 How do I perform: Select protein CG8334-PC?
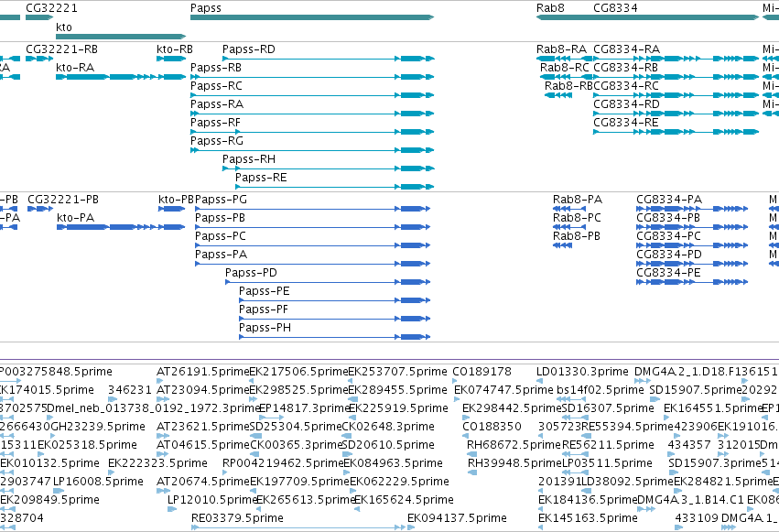(x=692, y=245)
